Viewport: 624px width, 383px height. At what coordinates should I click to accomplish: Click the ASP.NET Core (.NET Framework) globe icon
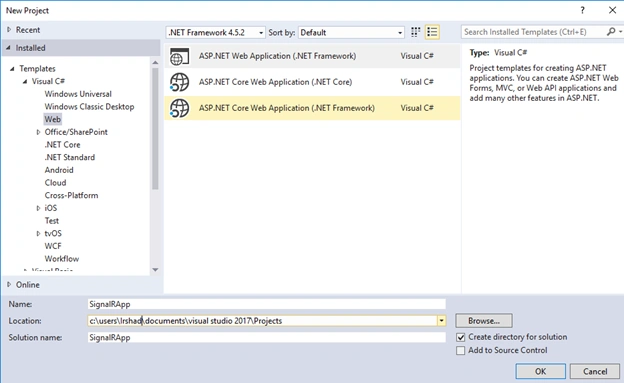pyautogui.click(x=179, y=108)
